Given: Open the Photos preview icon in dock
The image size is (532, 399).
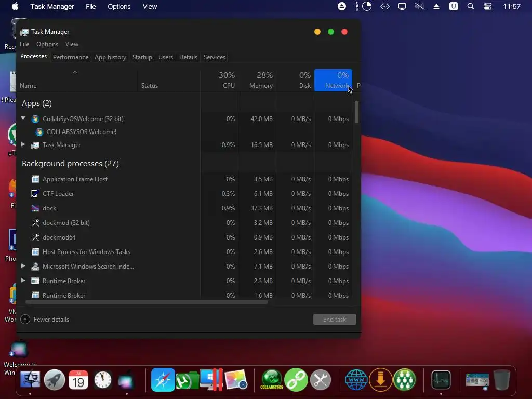Looking at the screenshot, I should (236, 380).
